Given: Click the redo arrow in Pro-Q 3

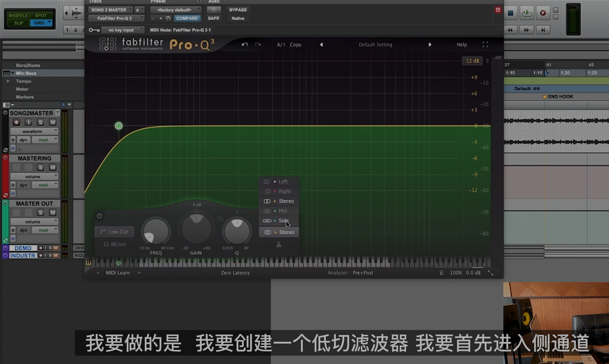Looking at the screenshot, I should click(x=258, y=44).
